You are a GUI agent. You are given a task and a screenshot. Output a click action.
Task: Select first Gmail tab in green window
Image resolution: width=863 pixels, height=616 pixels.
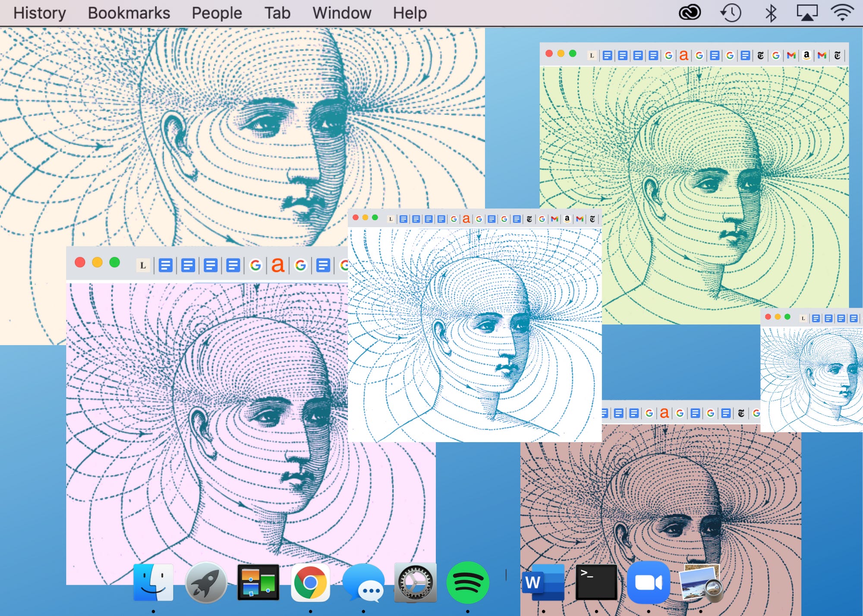click(x=791, y=55)
